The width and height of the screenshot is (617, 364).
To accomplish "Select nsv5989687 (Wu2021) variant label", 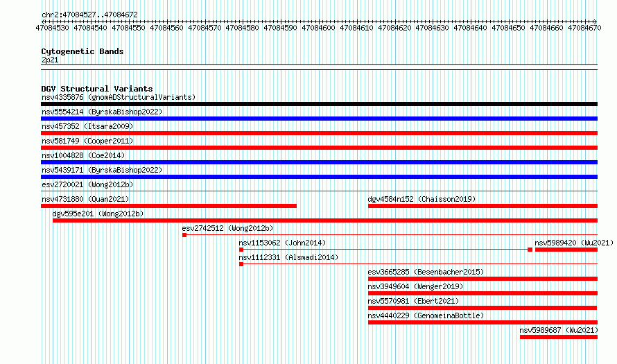I will (x=559, y=330).
